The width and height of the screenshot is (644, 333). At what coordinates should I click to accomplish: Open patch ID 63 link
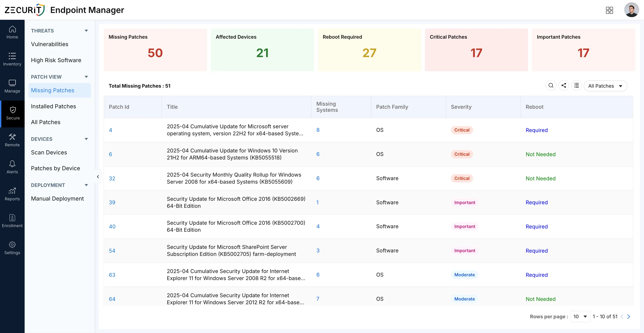point(112,275)
